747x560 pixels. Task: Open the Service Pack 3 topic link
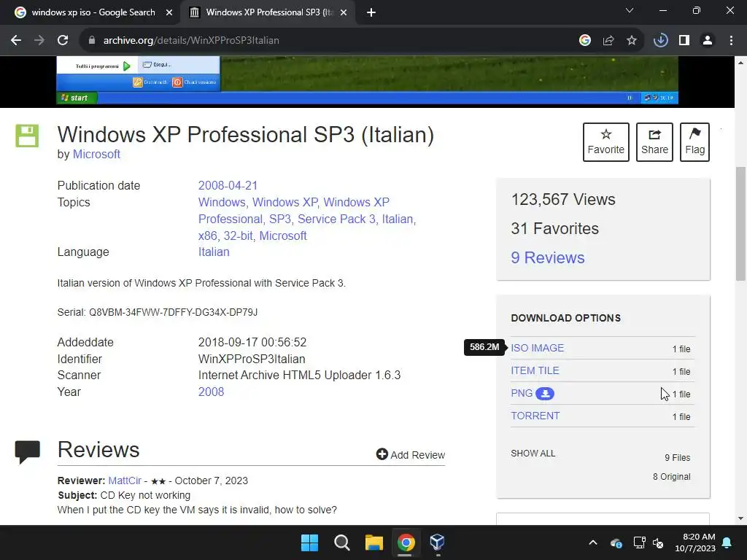(x=336, y=219)
